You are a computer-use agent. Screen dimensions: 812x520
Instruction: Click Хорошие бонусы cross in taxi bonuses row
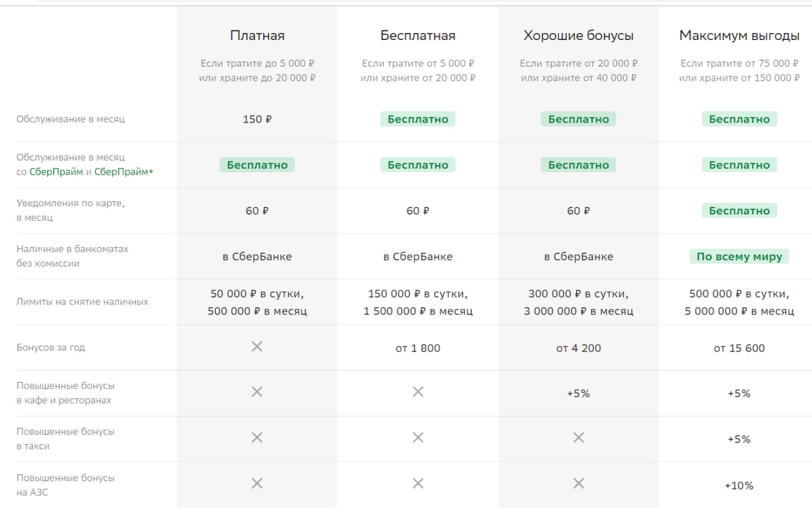579,437
